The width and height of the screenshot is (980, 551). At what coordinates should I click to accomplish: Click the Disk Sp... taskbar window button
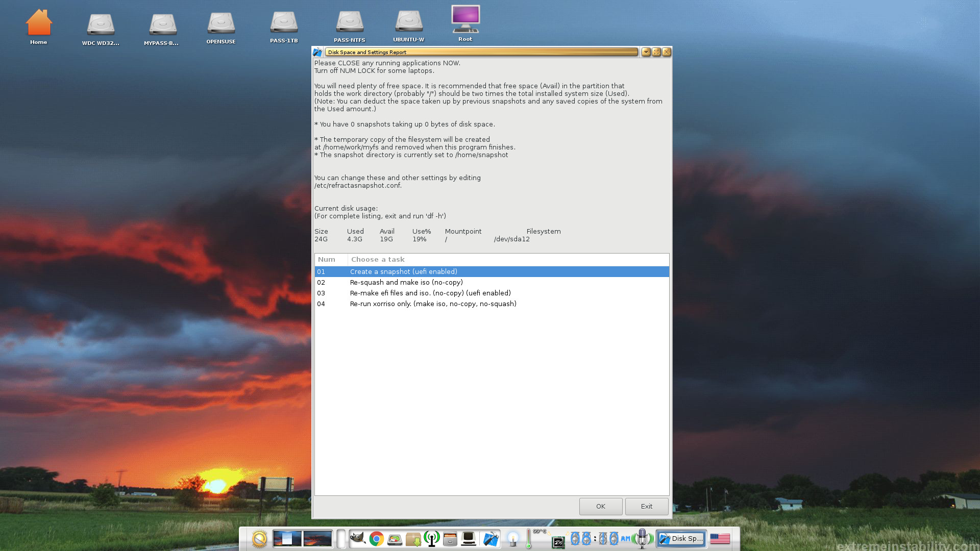point(681,539)
